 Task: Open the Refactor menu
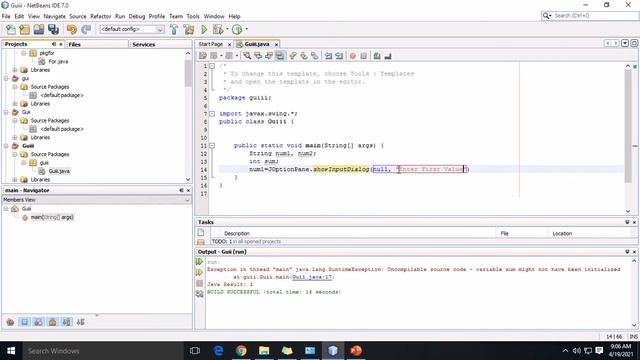[100, 16]
